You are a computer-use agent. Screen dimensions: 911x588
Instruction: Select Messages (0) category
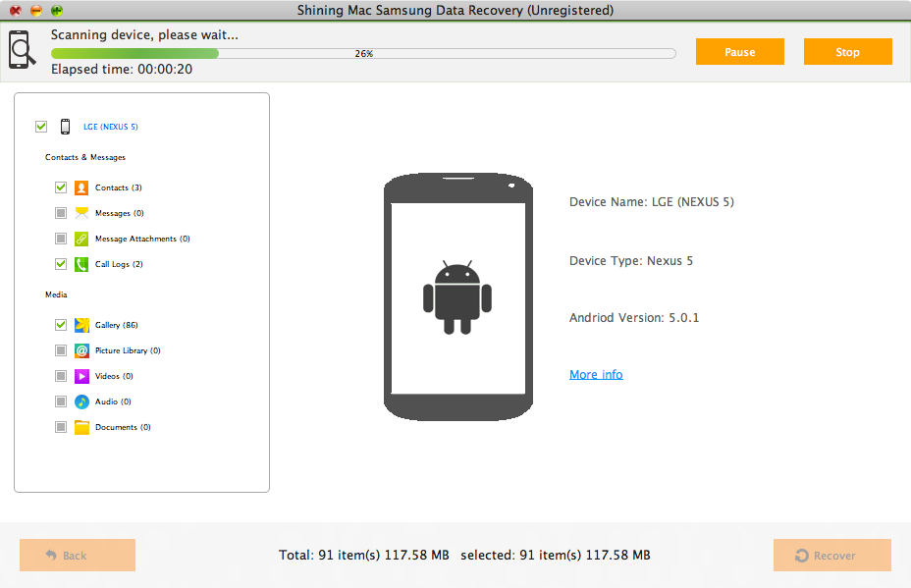click(120, 213)
